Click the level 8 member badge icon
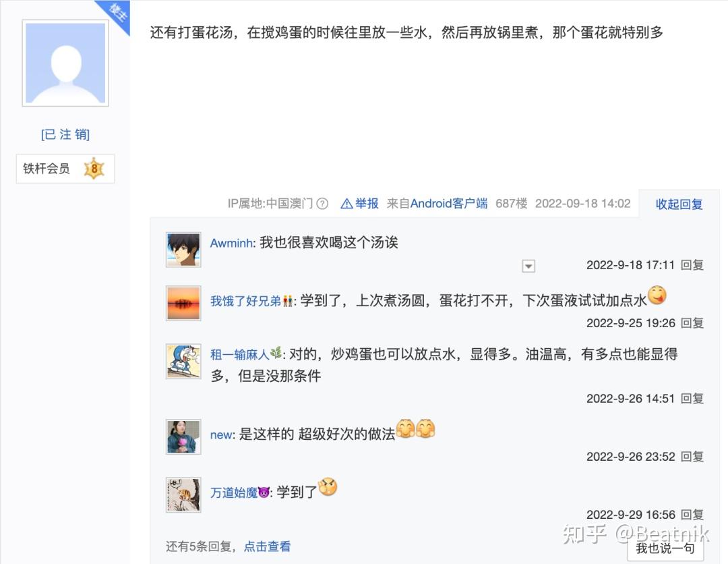This screenshot has height=564, width=728. click(x=94, y=168)
